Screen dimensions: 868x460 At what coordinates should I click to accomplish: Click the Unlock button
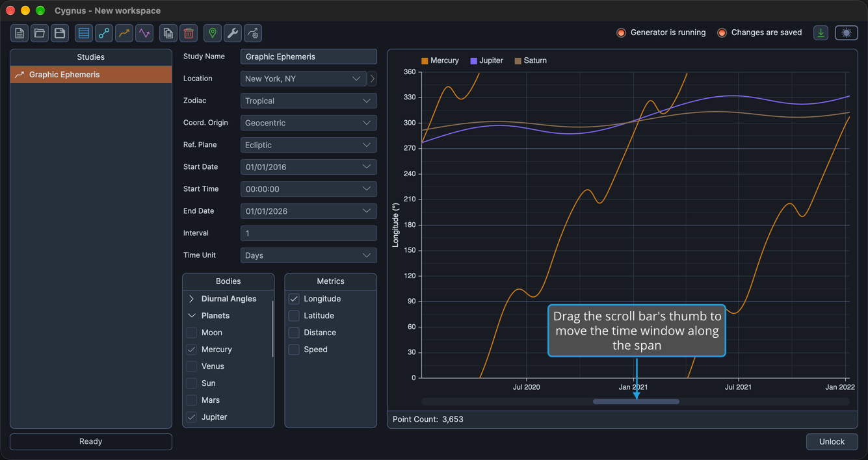click(x=832, y=442)
